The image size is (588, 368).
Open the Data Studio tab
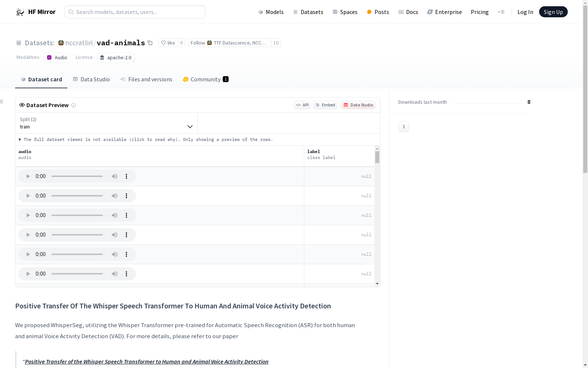pyautogui.click(x=91, y=79)
